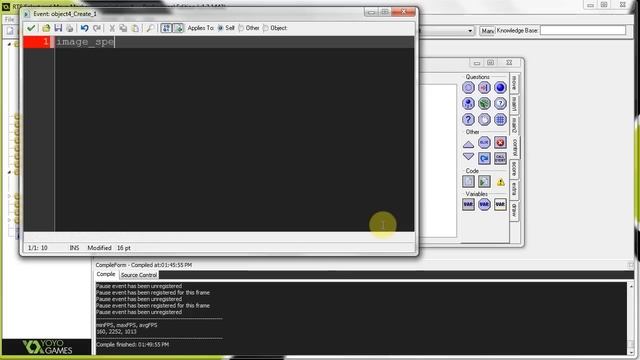Add the Else action
This screenshot has height=360, width=640.
pos(484,142)
